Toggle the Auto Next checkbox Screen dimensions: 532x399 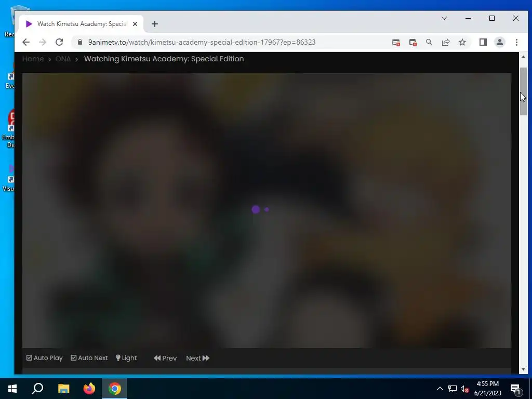pyautogui.click(x=89, y=358)
